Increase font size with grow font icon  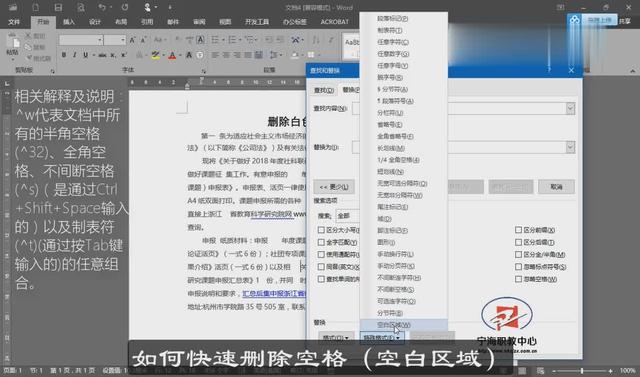click(x=132, y=40)
